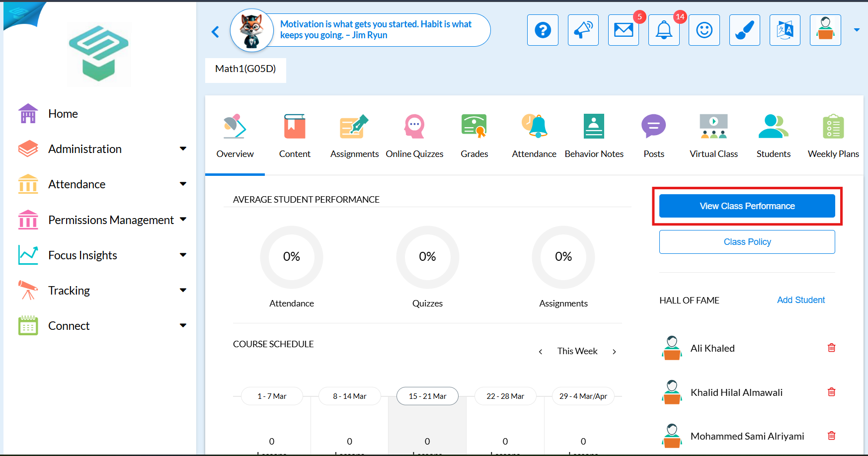Open the Assignments tab
This screenshot has width=868, height=456.
click(x=355, y=137)
